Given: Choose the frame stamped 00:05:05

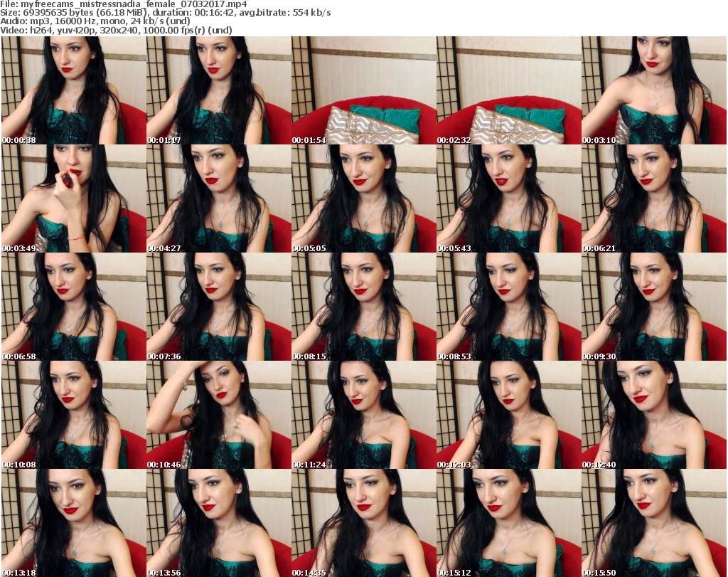Looking at the screenshot, I should click(x=364, y=198).
